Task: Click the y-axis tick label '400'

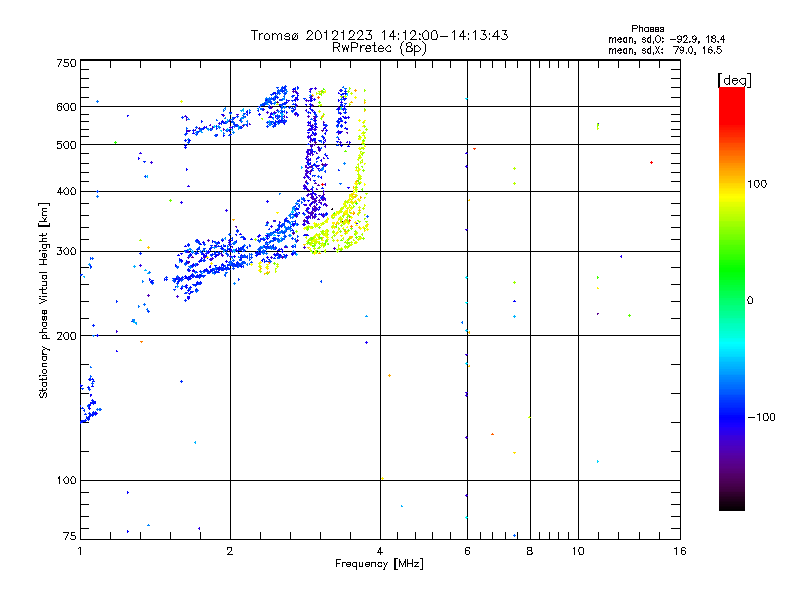Action: (x=66, y=191)
